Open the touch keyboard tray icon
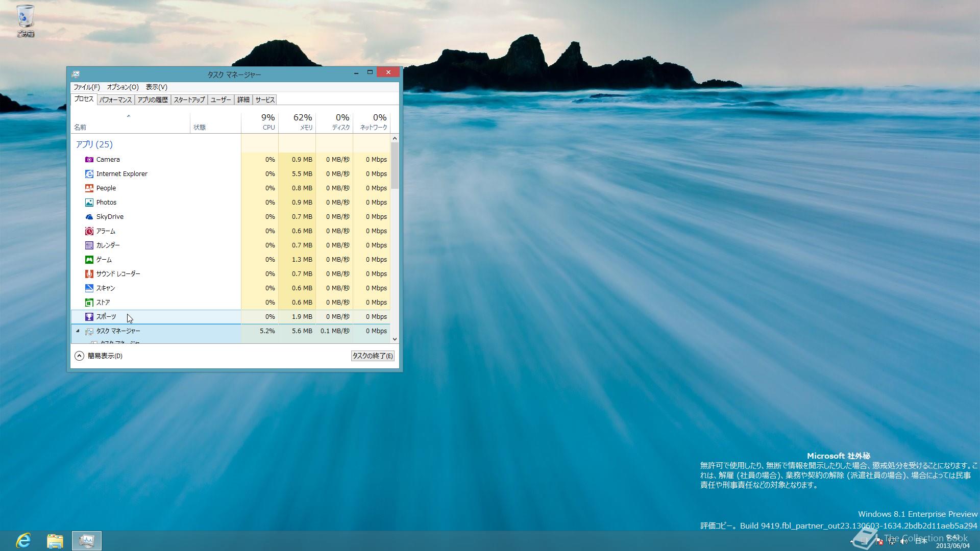 864,541
